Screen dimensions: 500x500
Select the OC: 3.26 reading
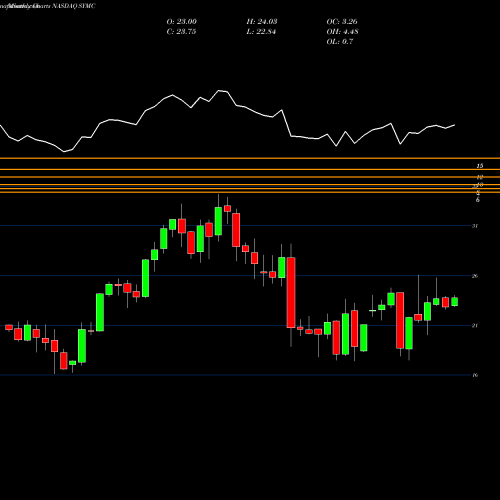click(x=342, y=22)
